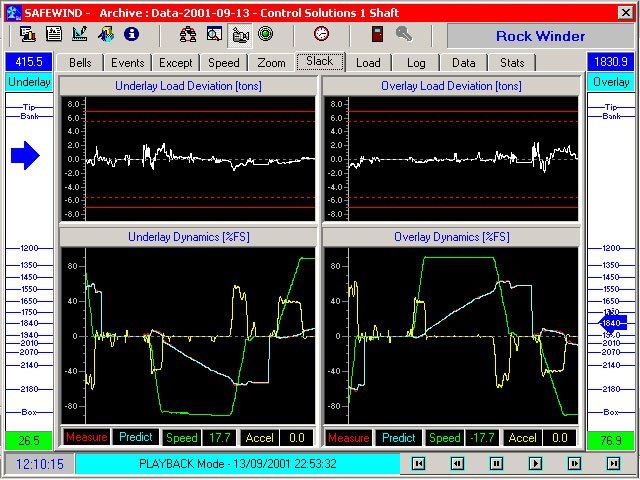Image resolution: width=640 pixels, height=480 pixels.
Task: Click the PLAYBACK Mode status bar
Action: pyautogui.click(x=238, y=464)
